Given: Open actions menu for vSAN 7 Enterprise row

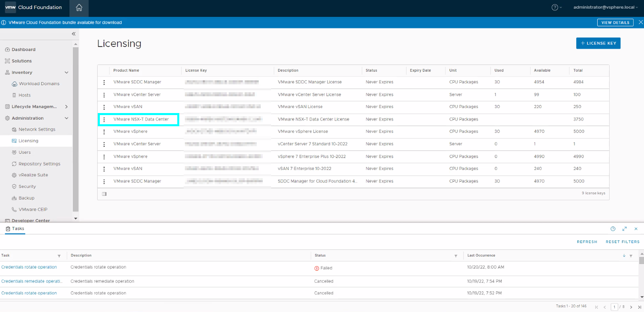Looking at the screenshot, I should click(104, 169).
